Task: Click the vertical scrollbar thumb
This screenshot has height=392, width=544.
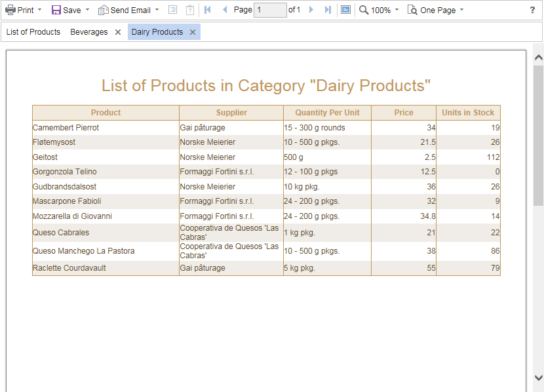Action: pyautogui.click(x=539, y=135)
